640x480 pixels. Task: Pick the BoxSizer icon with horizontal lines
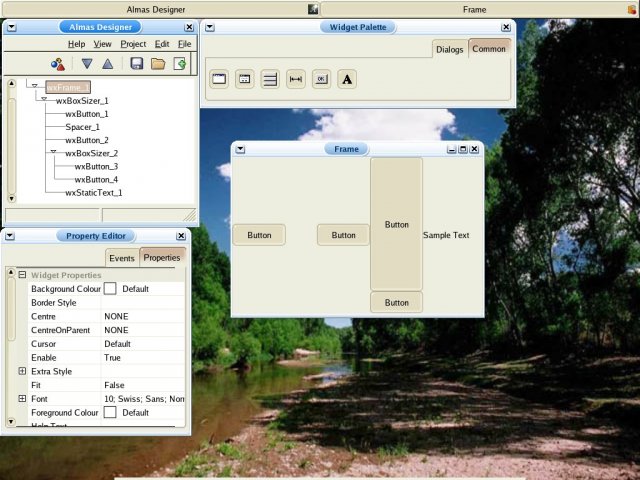pyautogui.click(x=270, y=79)
